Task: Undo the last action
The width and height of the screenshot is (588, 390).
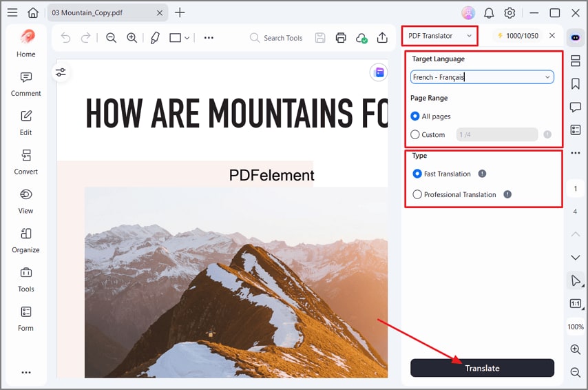Action: click(x=65, y=37)
